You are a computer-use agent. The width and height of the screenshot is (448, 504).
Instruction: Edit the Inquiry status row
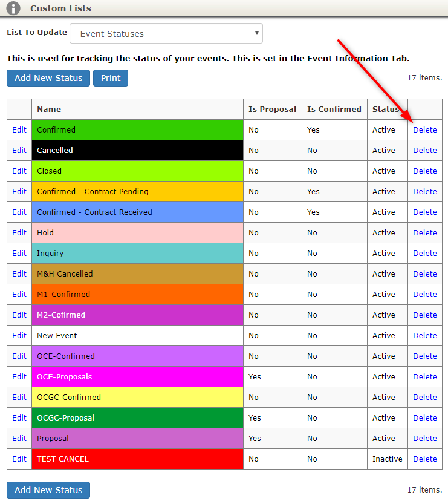19,254
